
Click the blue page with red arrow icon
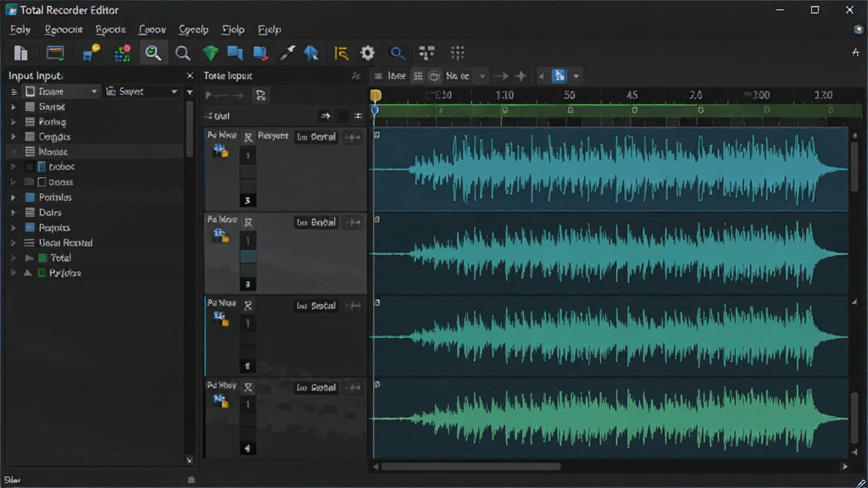pos(260,53)
